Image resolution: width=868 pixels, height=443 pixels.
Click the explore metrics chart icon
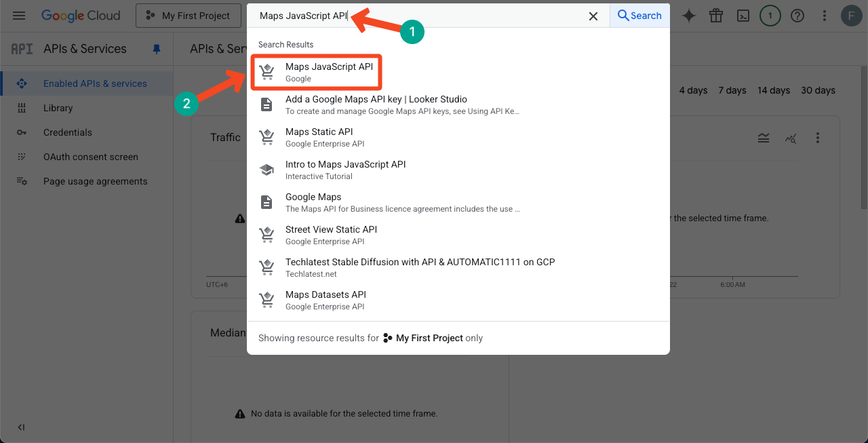(x=791, y=138)
